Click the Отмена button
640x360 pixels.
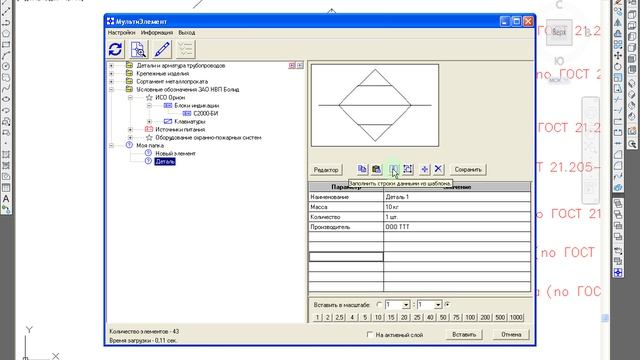511,334
